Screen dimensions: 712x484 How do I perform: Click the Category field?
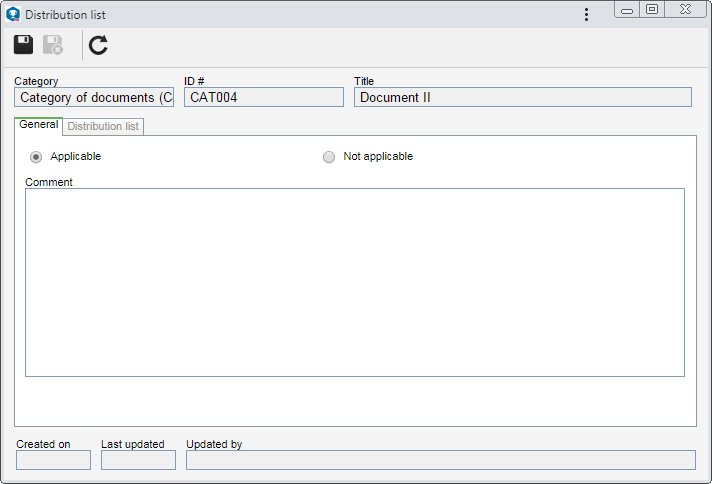(94, 97)
